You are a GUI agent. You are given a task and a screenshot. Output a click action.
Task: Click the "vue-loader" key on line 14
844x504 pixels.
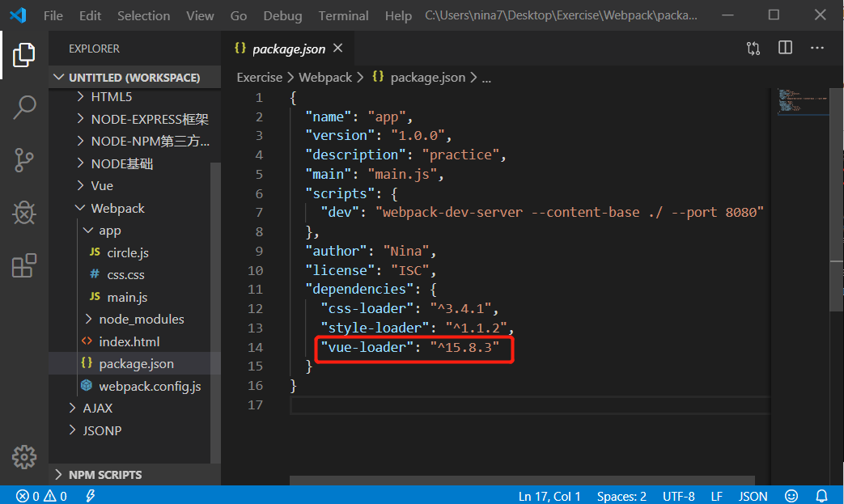367,347
